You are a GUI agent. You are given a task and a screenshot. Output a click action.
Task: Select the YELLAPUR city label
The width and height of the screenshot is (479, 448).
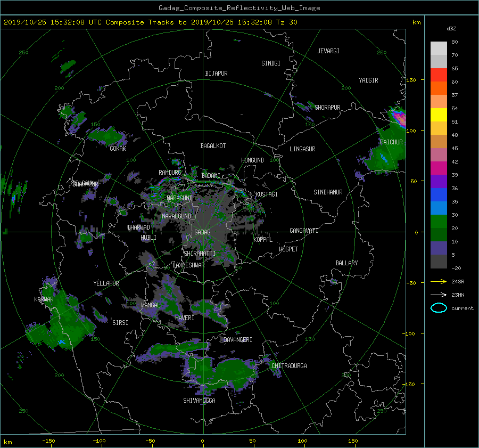click(x=106, y=283)
